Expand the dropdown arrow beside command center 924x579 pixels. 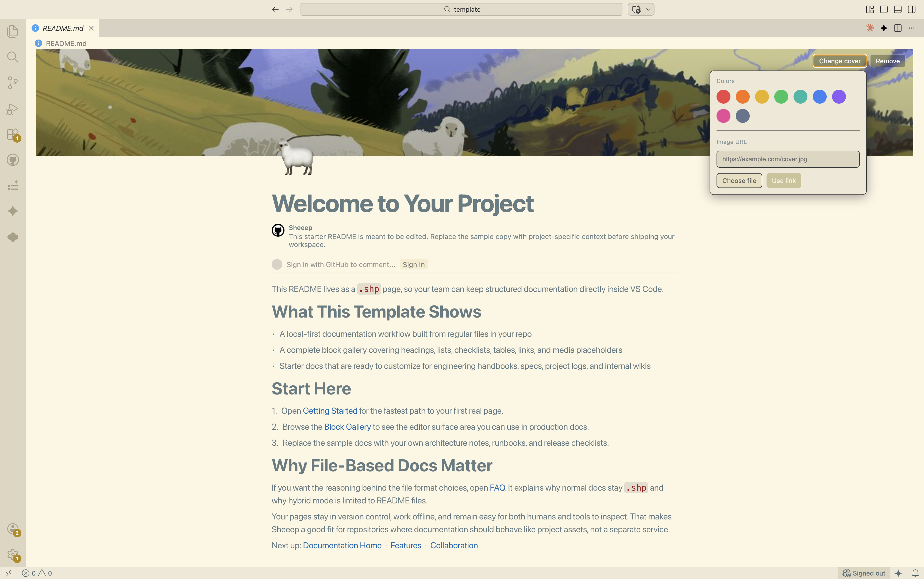[648, 10]
